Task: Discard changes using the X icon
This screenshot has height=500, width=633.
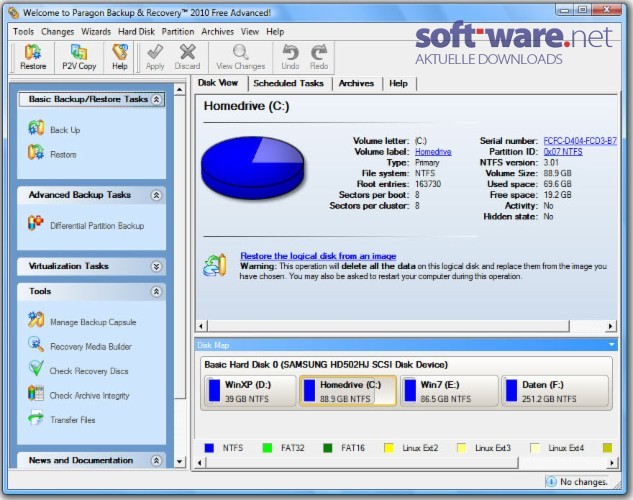Action: coord(187,57)
